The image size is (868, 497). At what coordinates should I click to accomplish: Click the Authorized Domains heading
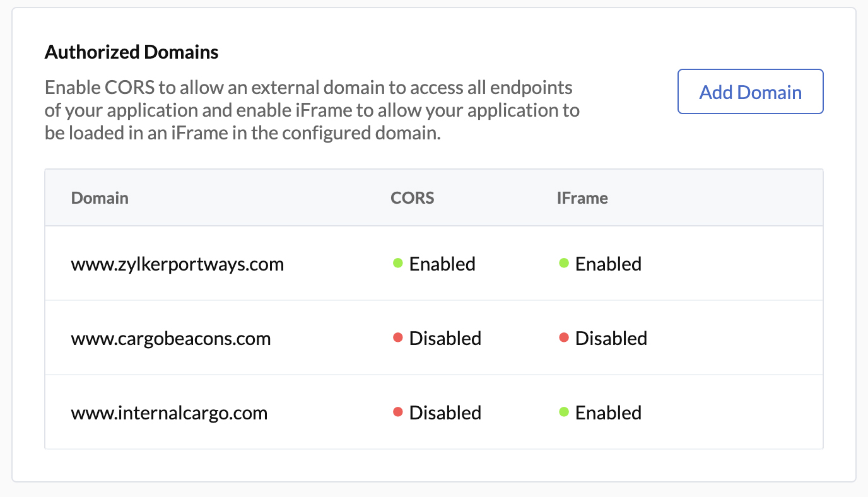(131, 52)
